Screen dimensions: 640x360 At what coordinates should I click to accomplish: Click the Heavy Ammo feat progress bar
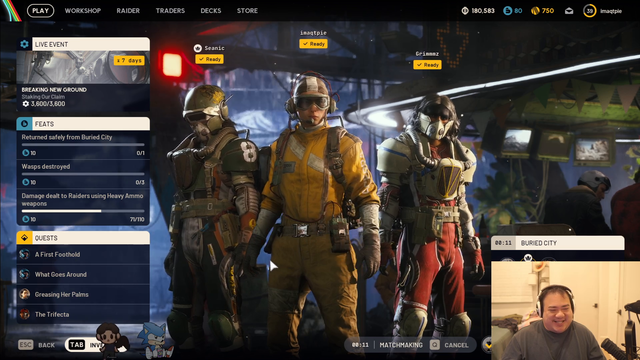(83, 211)
